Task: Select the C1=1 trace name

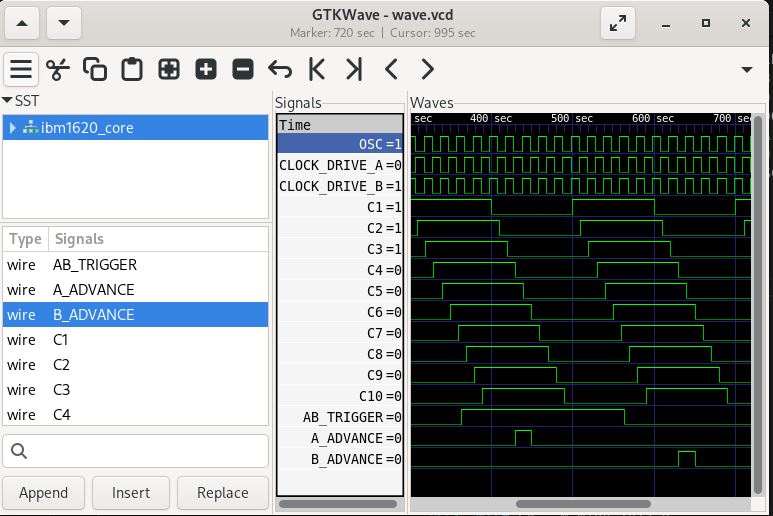Action: coord(340,207)
